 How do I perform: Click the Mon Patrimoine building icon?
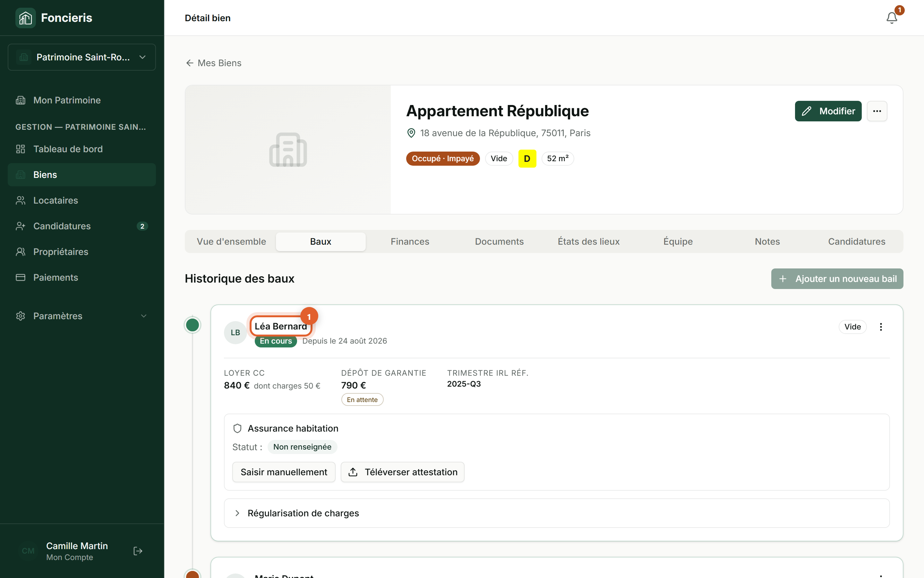(x=20, y=100)
